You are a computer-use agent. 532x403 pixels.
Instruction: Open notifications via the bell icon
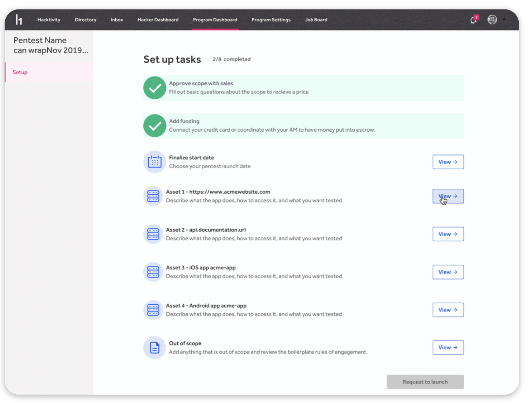[x=473, y=20]
